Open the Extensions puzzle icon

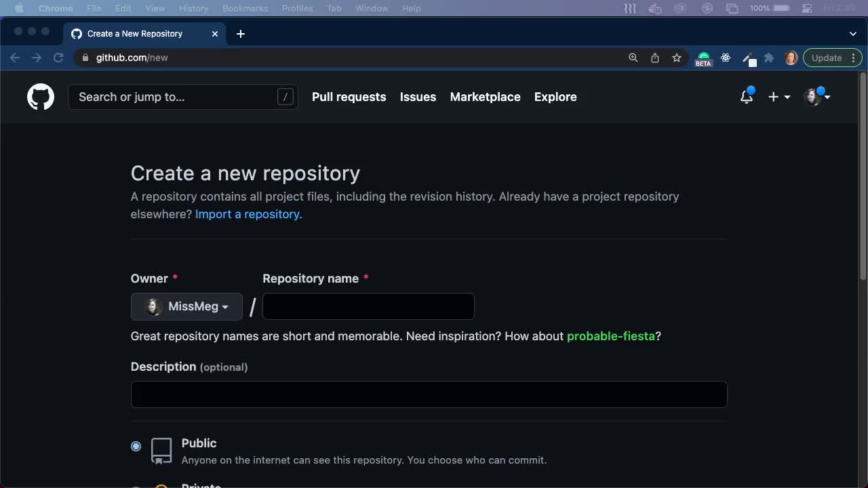[x=769, y=58]
